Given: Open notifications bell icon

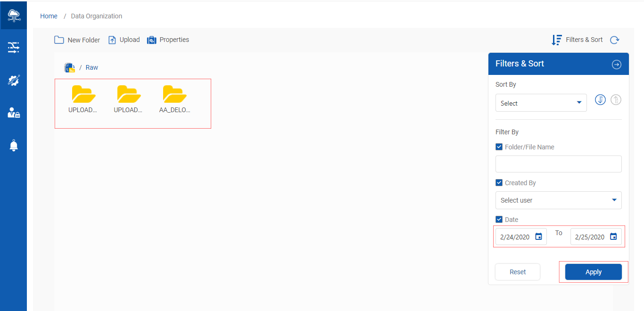Looking at the screenshot, I should pyautogui.click(x=14, y=145).
